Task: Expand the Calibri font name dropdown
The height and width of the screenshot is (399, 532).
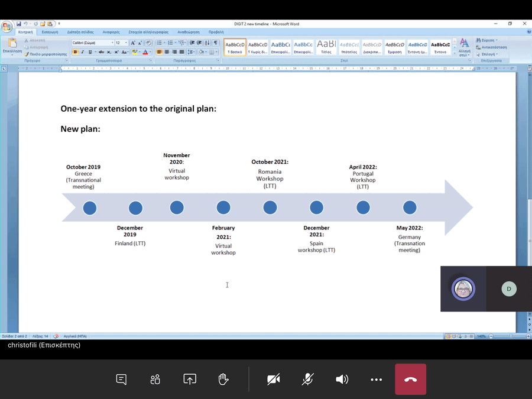Action: [112, 43]
